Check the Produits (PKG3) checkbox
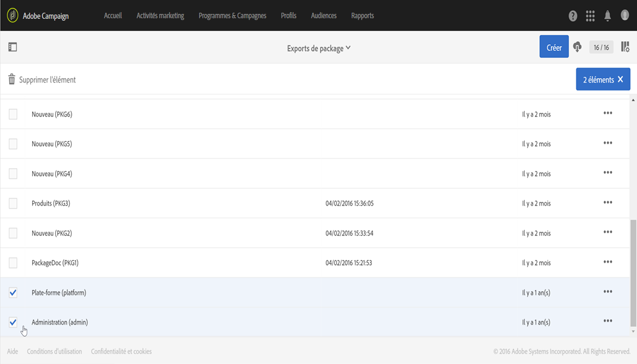 13,203
